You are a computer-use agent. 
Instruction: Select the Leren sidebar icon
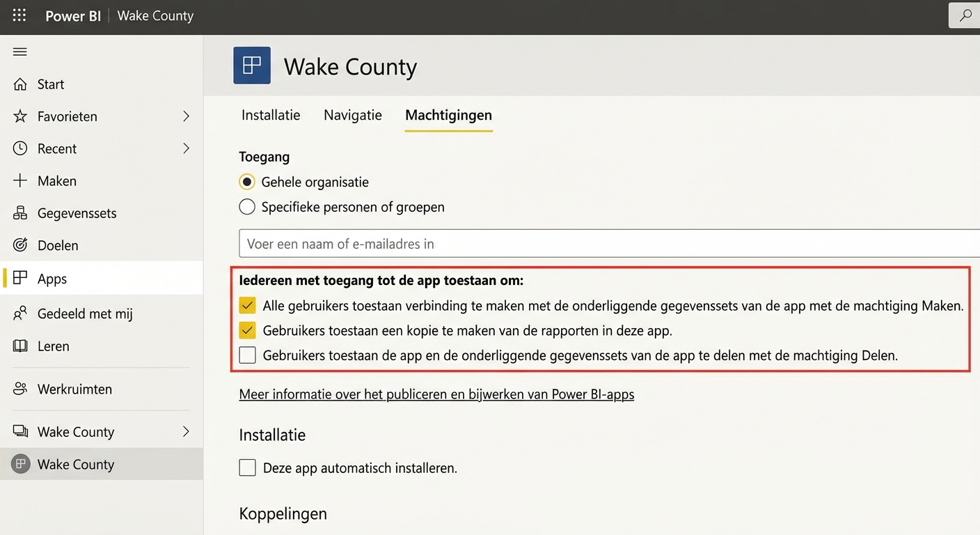19,346
